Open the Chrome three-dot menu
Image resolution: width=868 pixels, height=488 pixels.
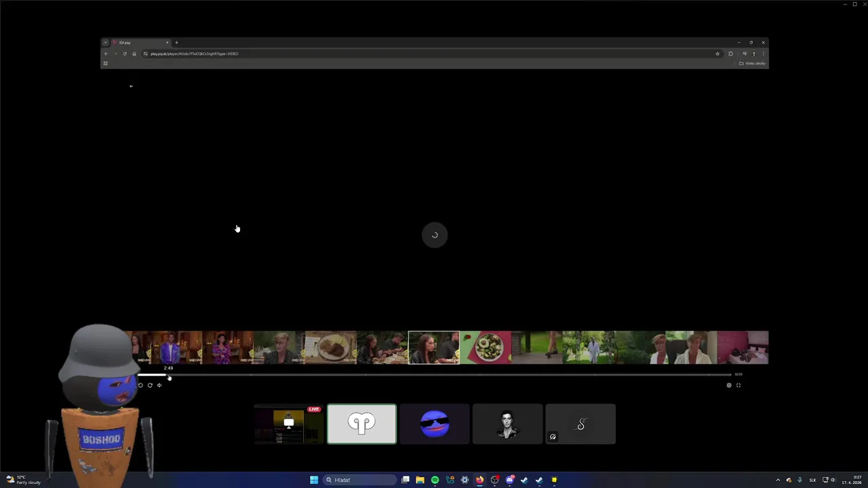(x=764, y=54)
